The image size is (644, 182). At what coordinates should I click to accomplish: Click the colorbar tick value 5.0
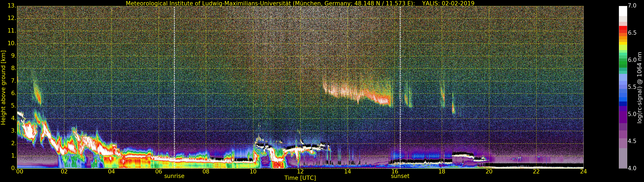pyautogui.click(x=632, y=114)
